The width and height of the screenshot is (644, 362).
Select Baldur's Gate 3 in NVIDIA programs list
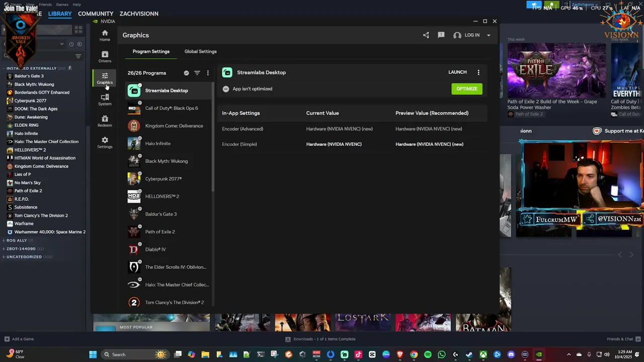[168, 214]
